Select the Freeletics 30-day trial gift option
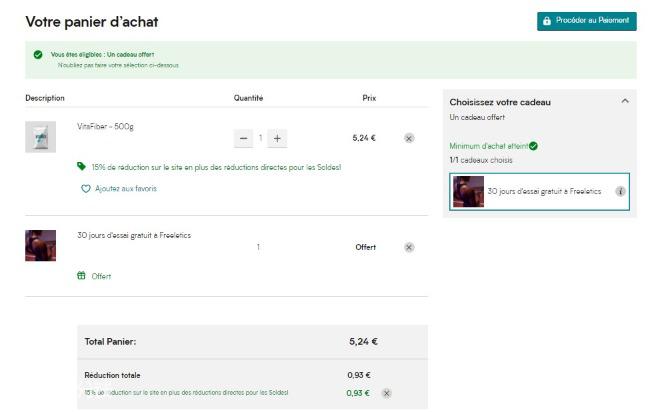 coord(539,192)
